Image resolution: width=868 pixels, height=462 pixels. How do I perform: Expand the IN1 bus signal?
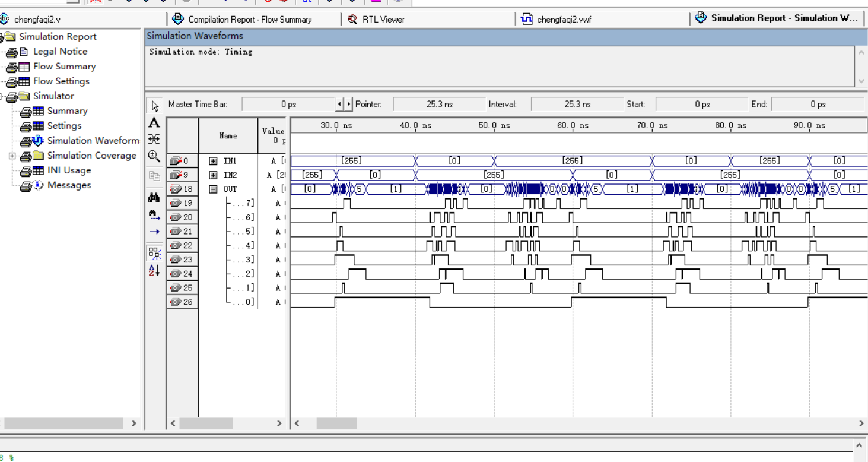coord(214,161)
